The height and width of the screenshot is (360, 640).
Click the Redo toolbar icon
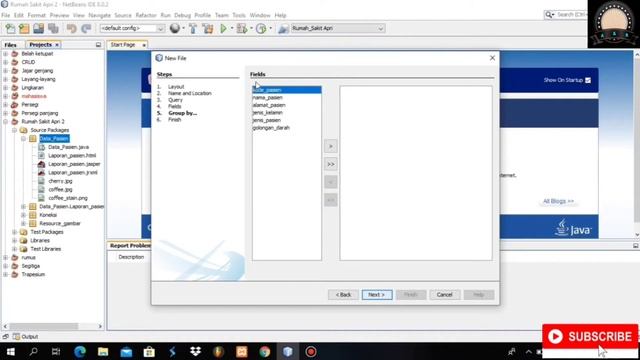point(86,29)
